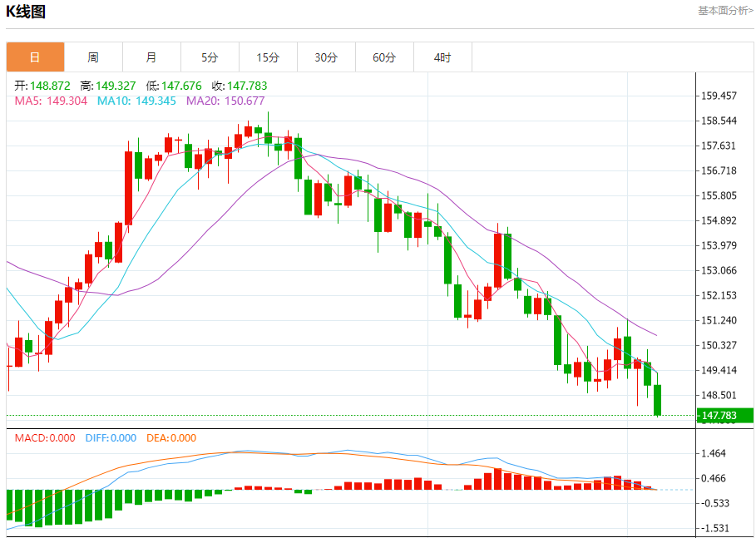Screen dimensions: 756x538
Task: Click the 150.327 price axis label
Action: (719, 345)
